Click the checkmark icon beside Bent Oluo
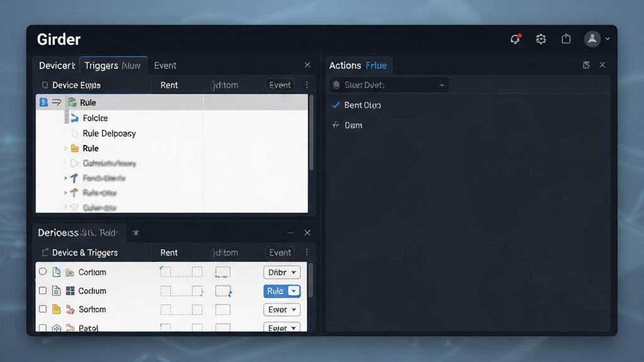The height and width of the screenshot is (362, 644). [336, 105]
